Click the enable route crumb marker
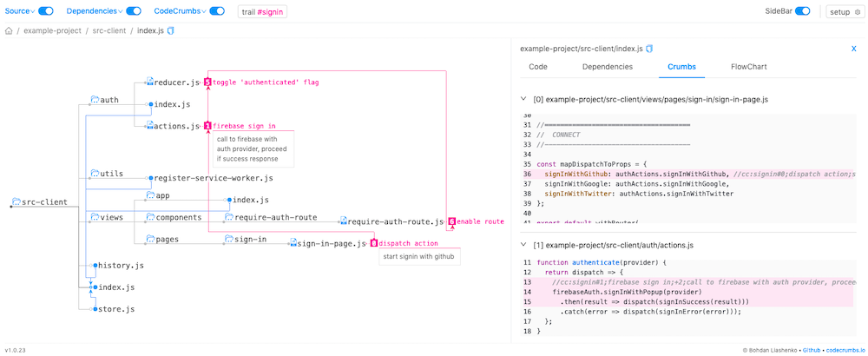 point(451,221)
